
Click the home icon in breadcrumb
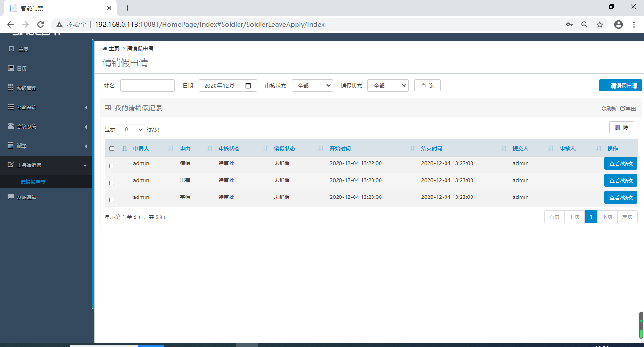[105, 49]
